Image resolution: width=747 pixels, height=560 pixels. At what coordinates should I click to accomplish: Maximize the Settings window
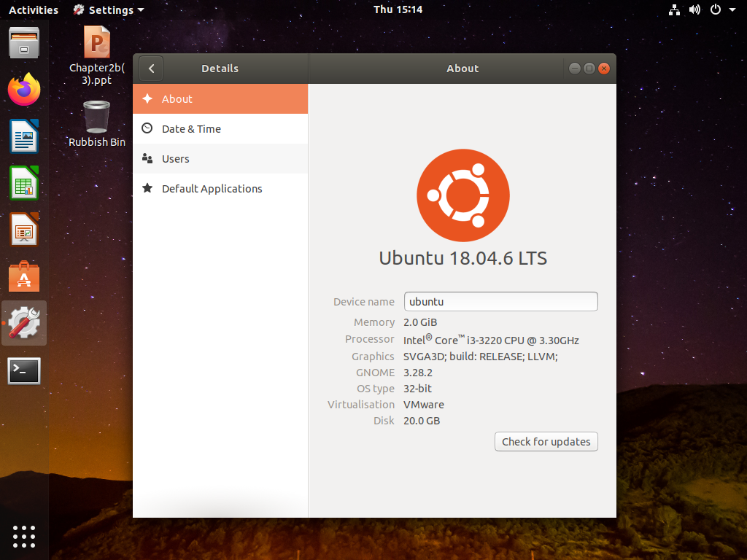click(x=589, y=69)
